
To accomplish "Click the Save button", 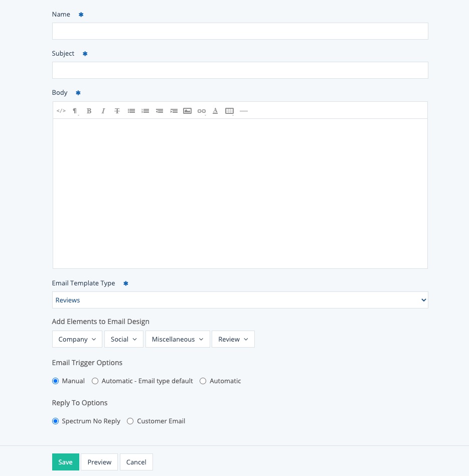I will coord(65,462).
